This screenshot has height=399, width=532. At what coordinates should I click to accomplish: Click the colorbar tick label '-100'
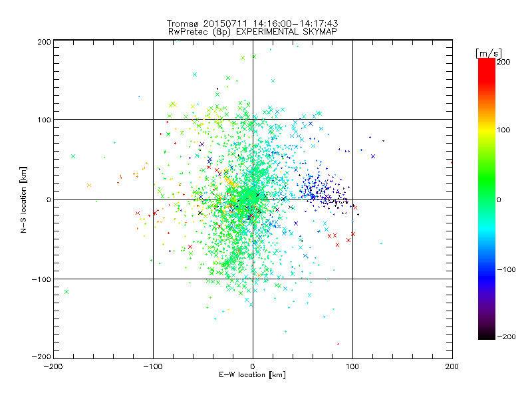pyautogui.click(x=506, y=270)
